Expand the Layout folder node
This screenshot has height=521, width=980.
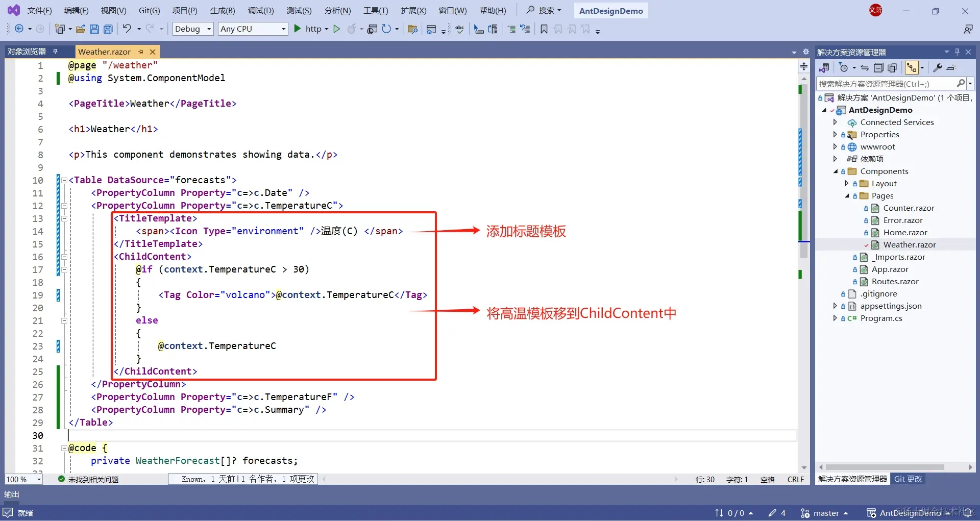point(847,184)
